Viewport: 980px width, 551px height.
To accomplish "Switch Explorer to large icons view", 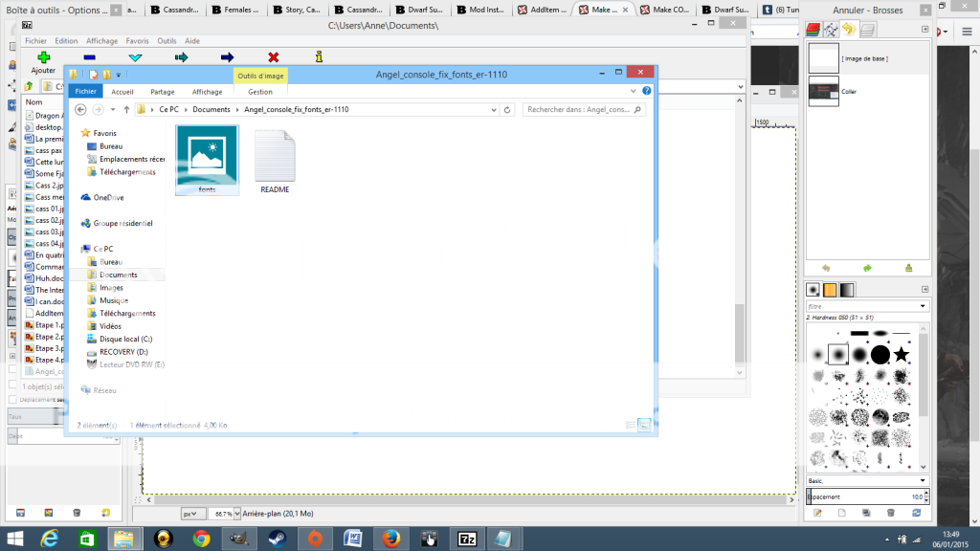I will [645, 425].
